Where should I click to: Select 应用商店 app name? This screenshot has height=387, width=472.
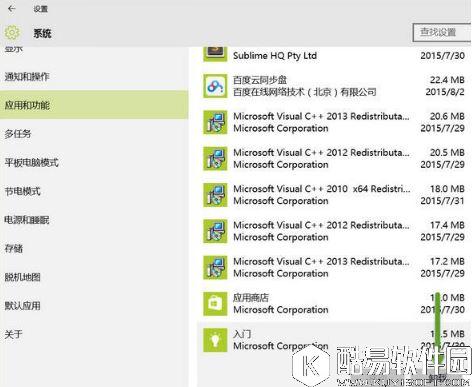coord(251,298)
